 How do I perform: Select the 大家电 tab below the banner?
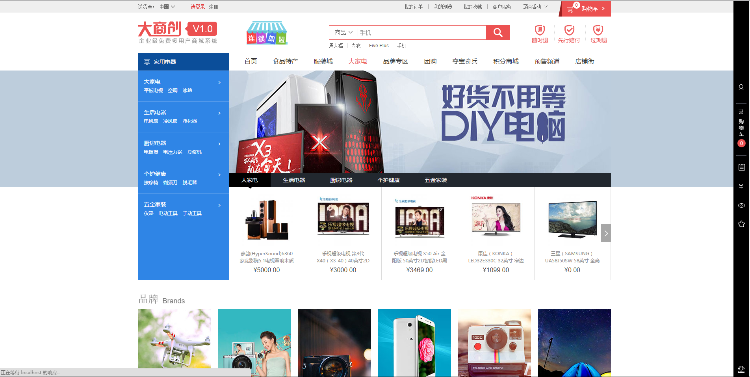tap(249, 180)
